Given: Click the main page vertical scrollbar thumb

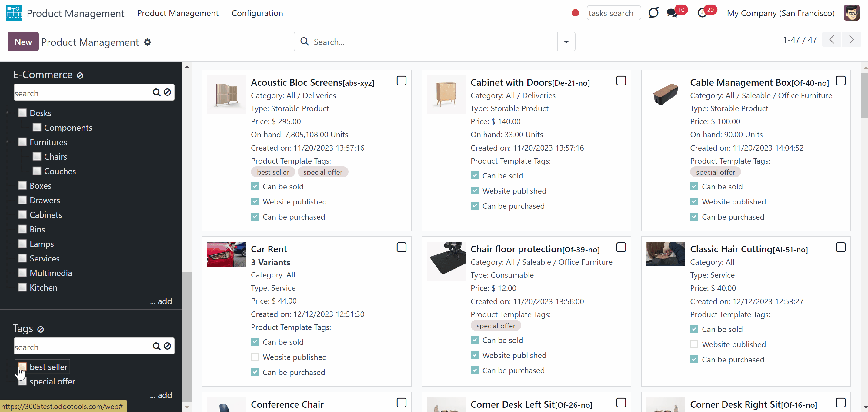Looking at the screenshot, I should [865, 95].
